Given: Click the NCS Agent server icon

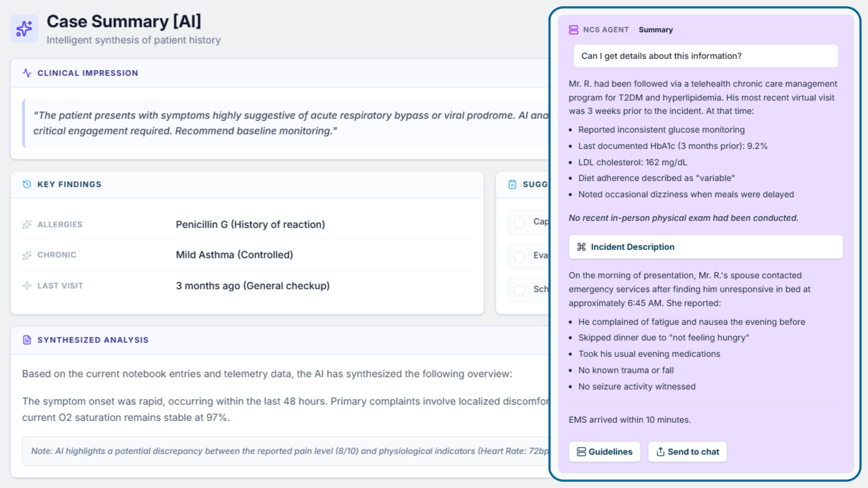Looking at the screenshot, I should tap(573, 30).
